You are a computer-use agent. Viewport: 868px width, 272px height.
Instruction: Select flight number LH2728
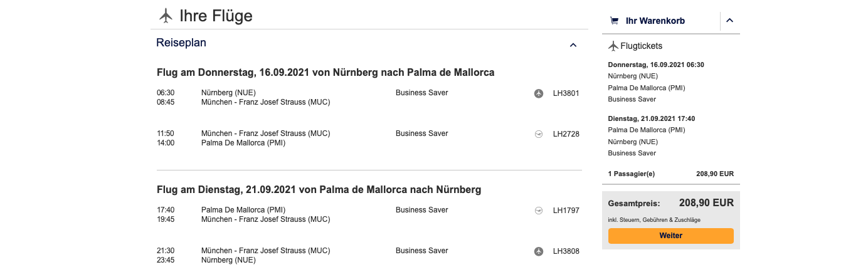(566, 133)
